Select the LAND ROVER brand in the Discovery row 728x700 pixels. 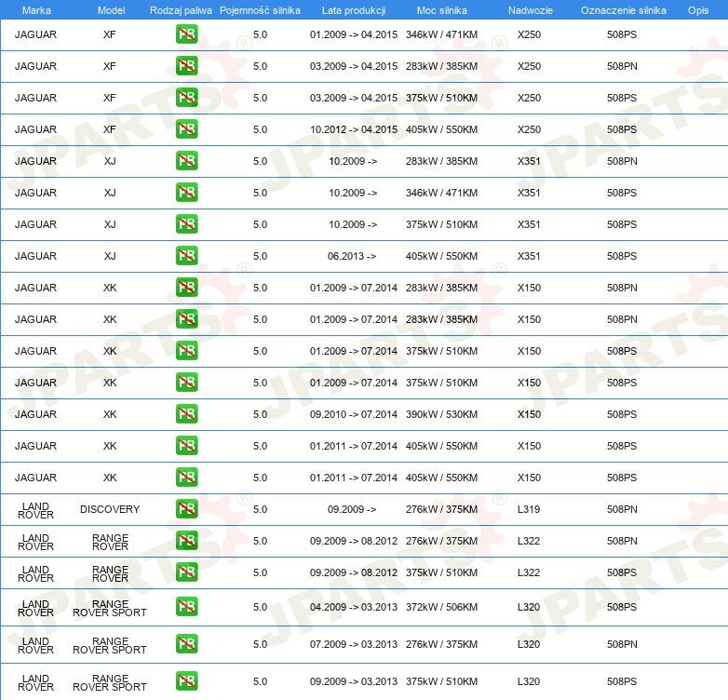pyautogui.click(x=35, y=511)
